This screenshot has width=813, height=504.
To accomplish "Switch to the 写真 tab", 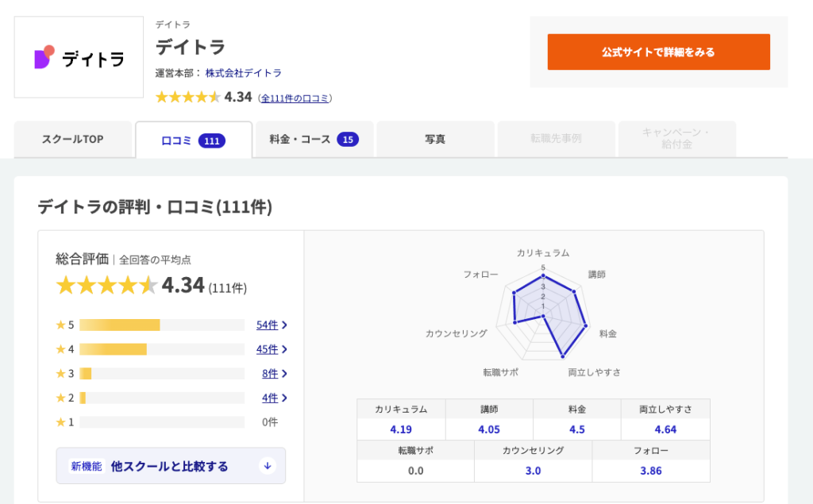I will pyautogui.click(x=435, y=138).
